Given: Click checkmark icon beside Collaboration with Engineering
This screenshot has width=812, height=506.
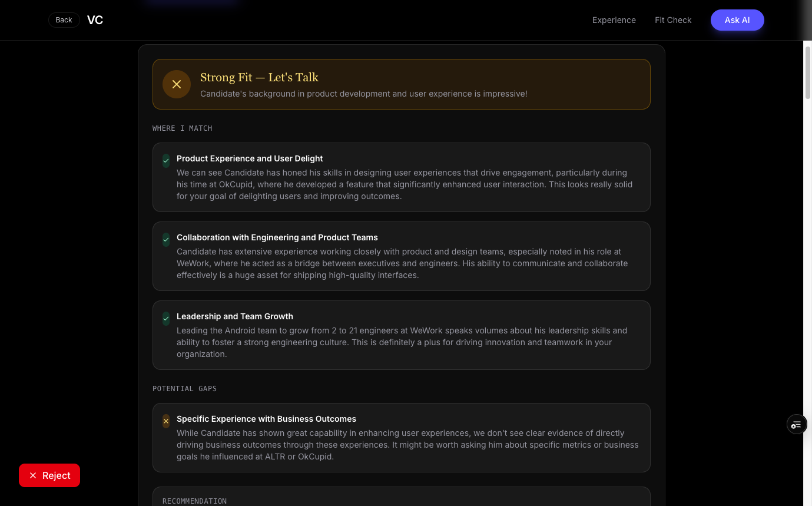Looking at the screenshot, I should pyautogui.click(x=166, y=239).
